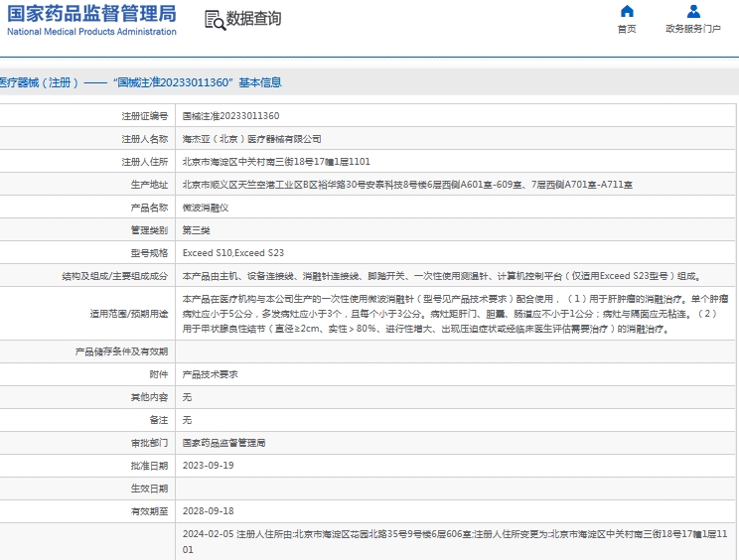Open the 产品技术要求 attachment
Image resolution: width=739 pixels, height=560 pixels.
[x=211, y=374]
